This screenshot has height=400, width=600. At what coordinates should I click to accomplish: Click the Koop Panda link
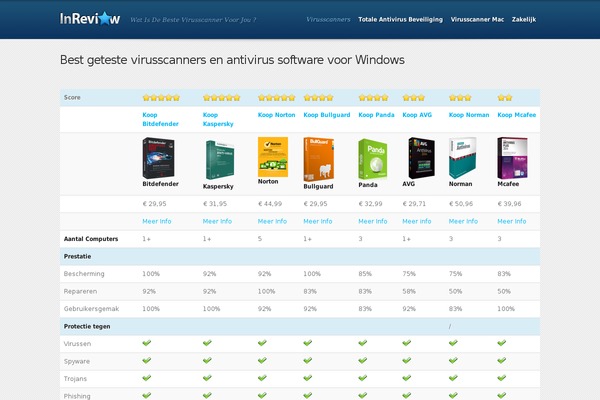tap(376, 115)
